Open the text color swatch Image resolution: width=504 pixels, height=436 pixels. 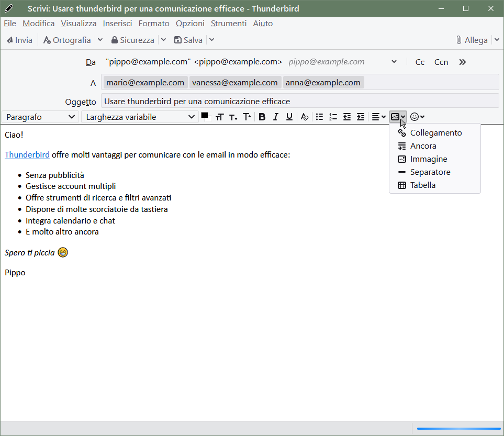click(x=206, y=116)
